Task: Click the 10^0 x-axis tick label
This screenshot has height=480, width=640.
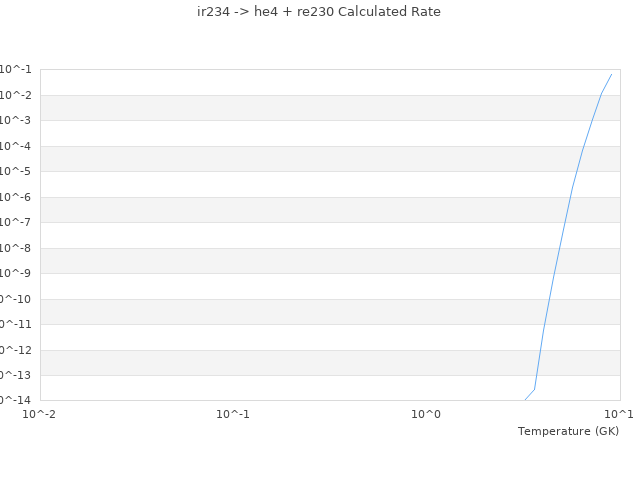Action: 426,414
